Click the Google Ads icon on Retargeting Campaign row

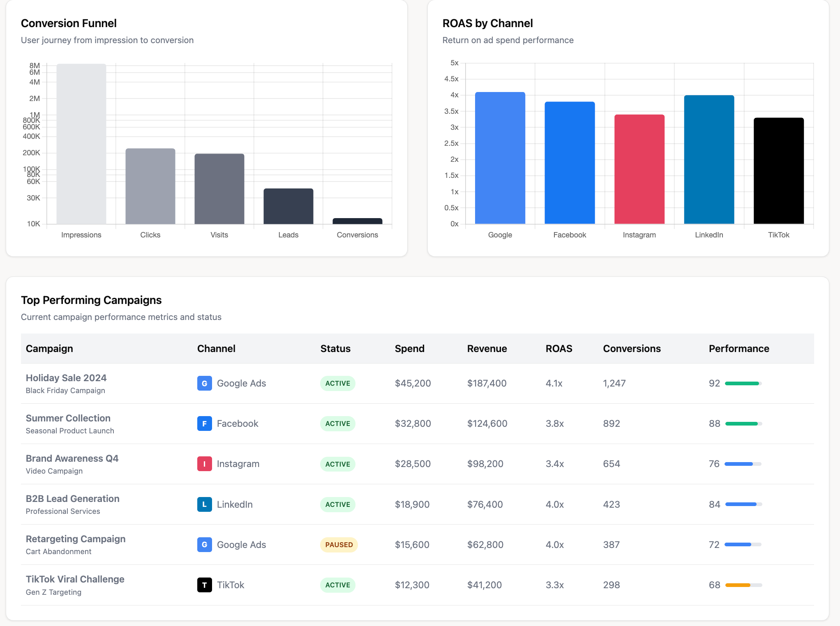point(204,544)
